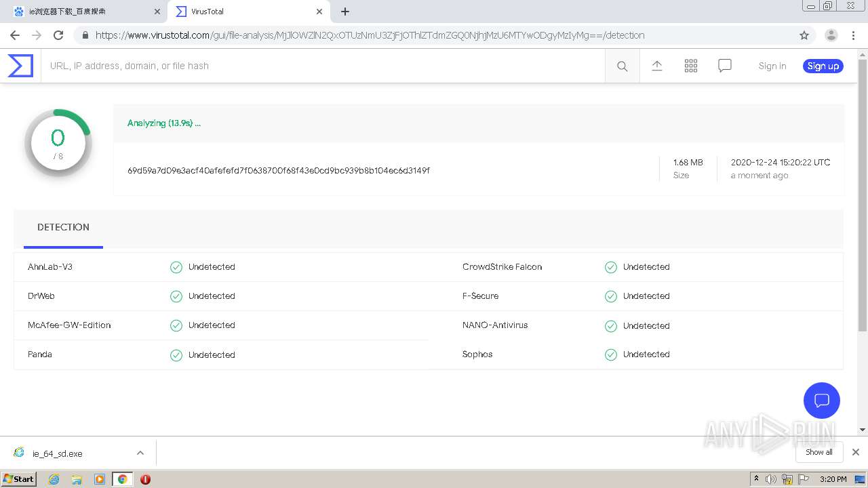Reload the VirusTotal page
868x488 pixels.
click(58, 35)
